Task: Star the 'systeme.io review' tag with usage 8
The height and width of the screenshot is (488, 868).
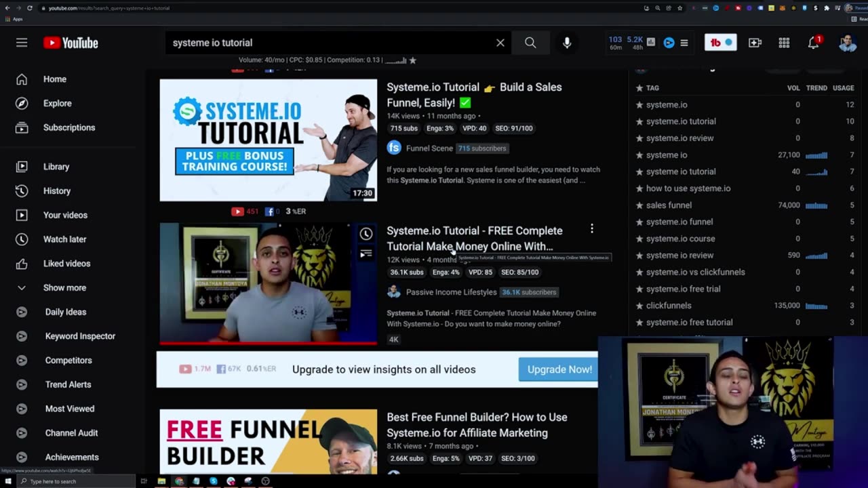Action: click(639, 138)
